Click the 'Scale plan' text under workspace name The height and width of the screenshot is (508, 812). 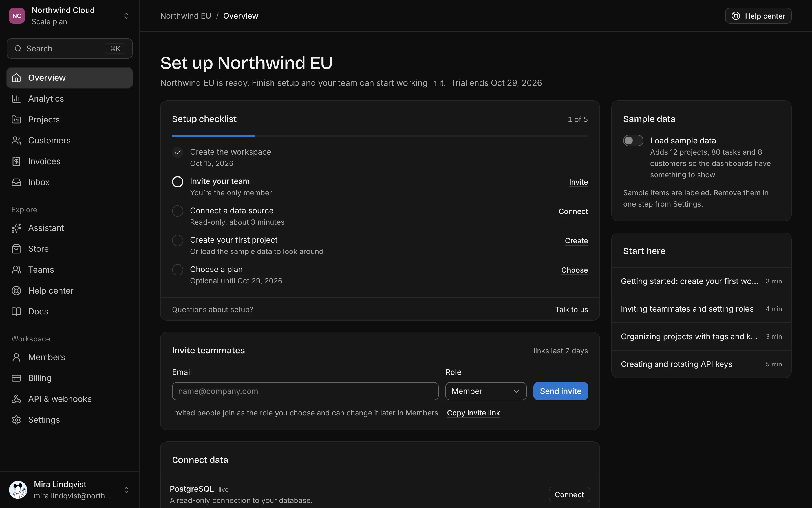point(49,22)
